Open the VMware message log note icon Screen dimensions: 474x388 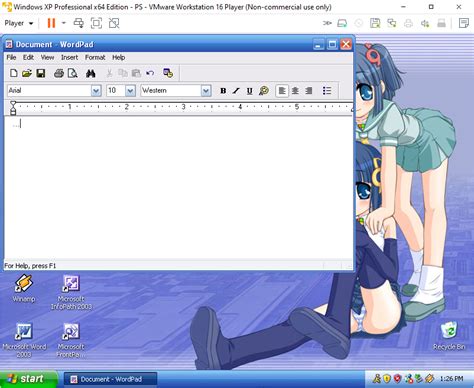(464, 23)
